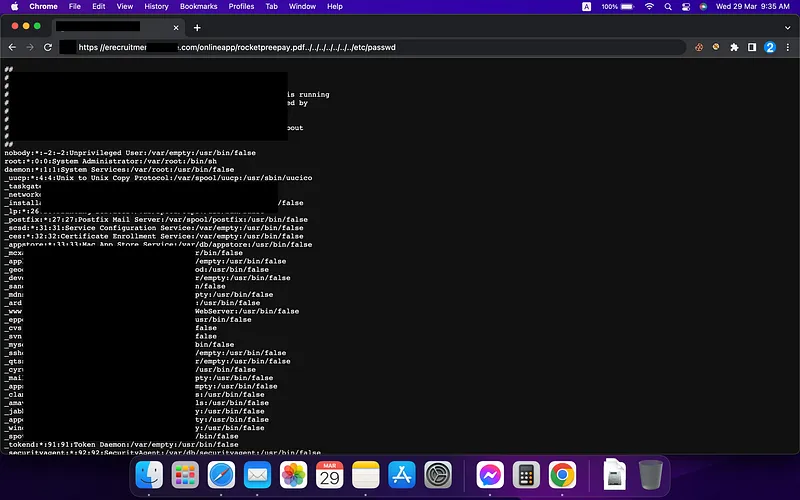Open Google Chrome from the Dock

[x=562, y=474]
